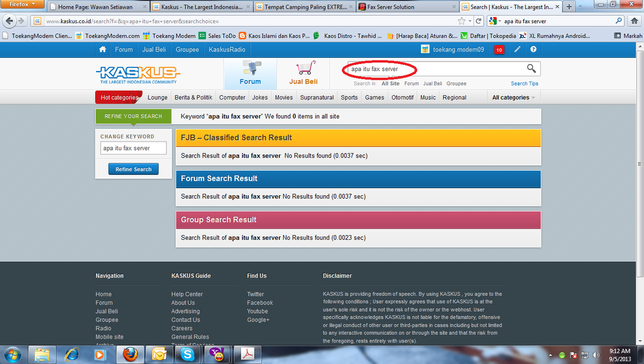Click browser search bar magnifier icon
The image size is (644, 364).
[x=619, y=21]
